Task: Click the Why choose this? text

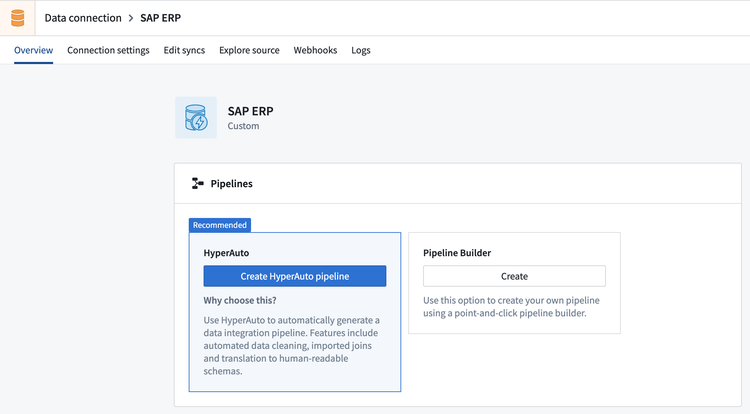Action: tap(240, 301)
